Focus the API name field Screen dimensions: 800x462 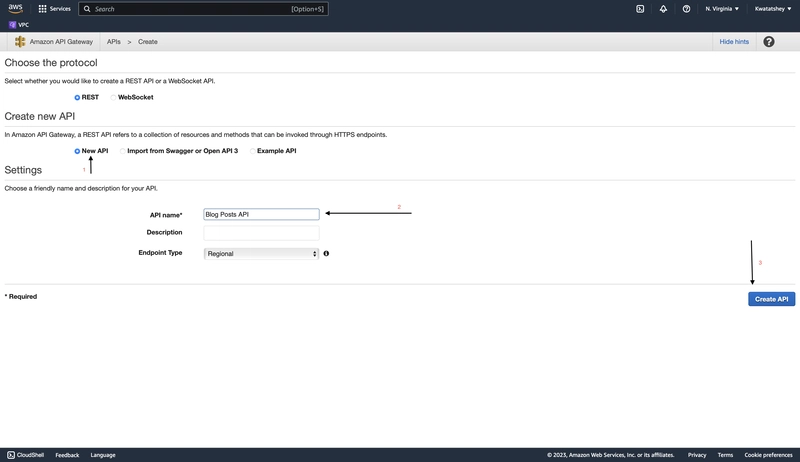tap(261, 214)
